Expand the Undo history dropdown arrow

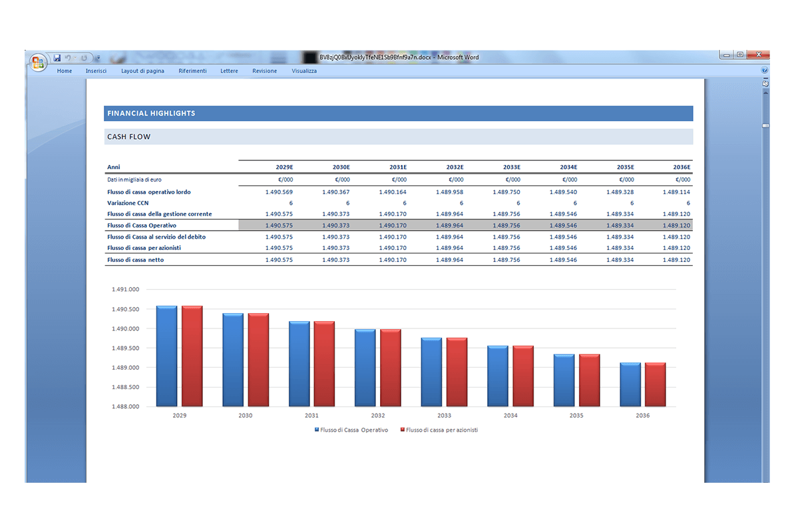point(75,58)
